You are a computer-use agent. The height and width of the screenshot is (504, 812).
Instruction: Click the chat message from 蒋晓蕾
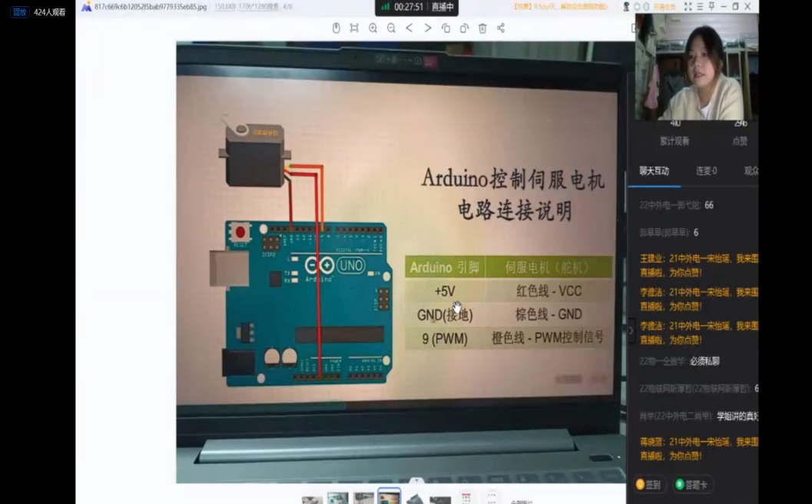coord(699,449)
